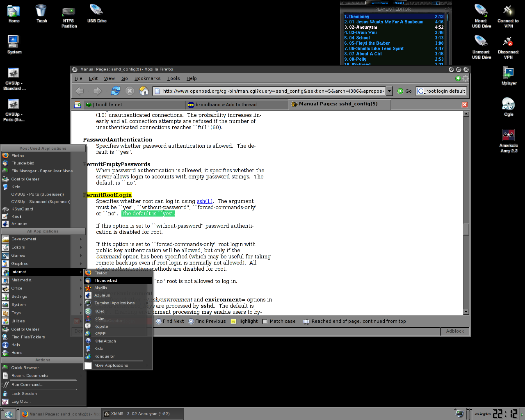Click the Back navigation arrow
The image size is (525, 420).
click(x=80, y=91)
